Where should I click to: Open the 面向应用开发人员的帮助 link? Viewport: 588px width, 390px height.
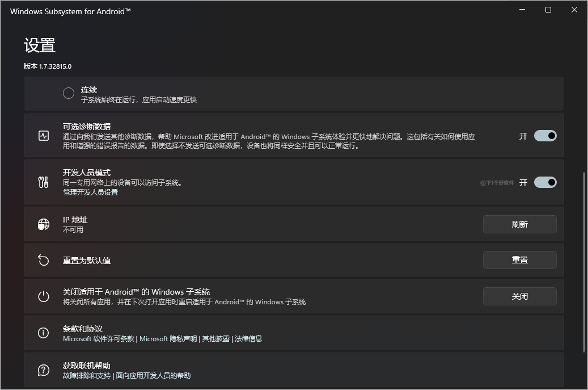[x=153, y=376]
